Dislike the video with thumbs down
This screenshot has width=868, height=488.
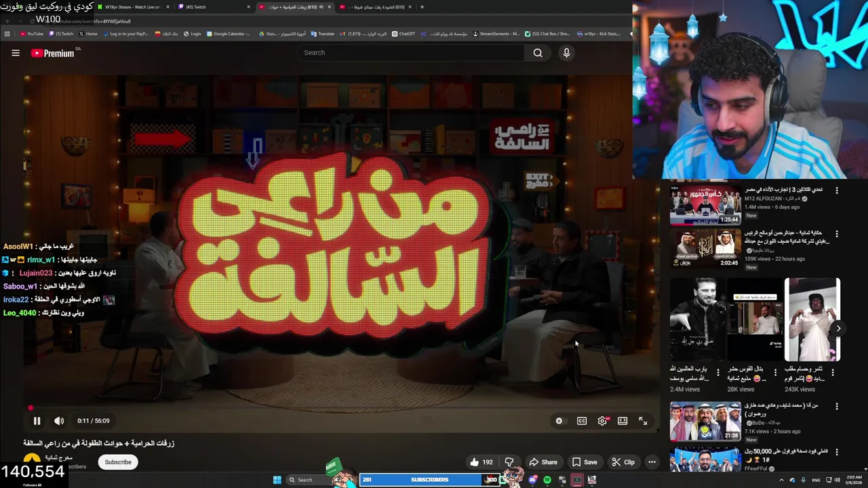tap(509, 462)
